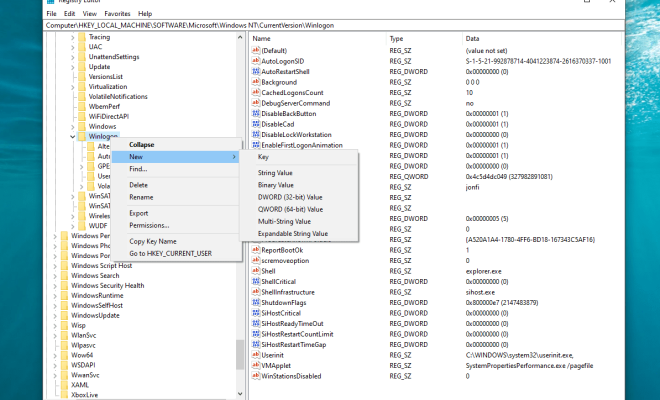Open the File menu
The image size is (660, 400).
coord(51,13)
